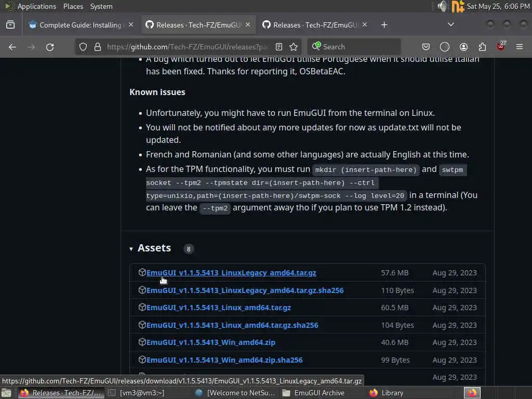Viewport: 532px width, 399px height.
Task: Open Firefox View icon at tab bar left
Action: point(10,25)
